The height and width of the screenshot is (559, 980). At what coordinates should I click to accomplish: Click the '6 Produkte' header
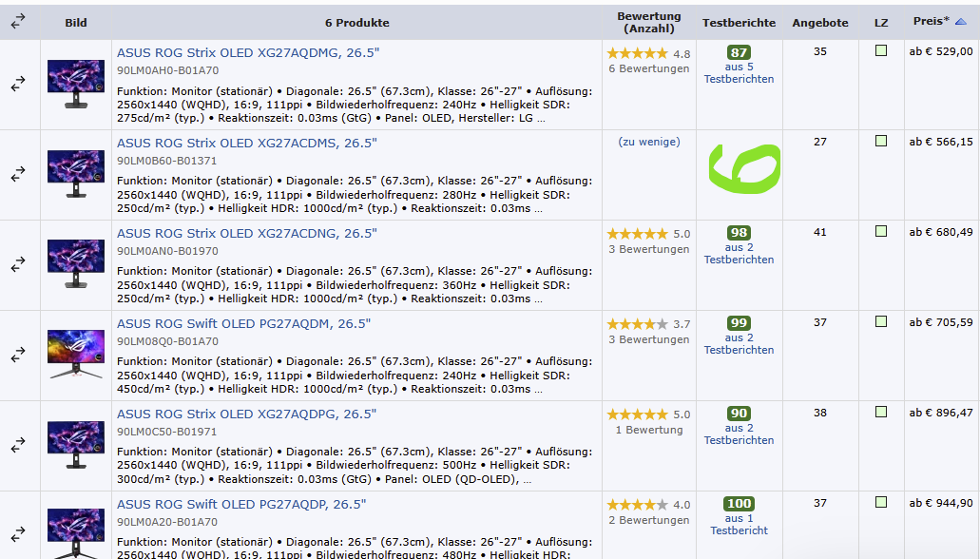tap(356, 23)
